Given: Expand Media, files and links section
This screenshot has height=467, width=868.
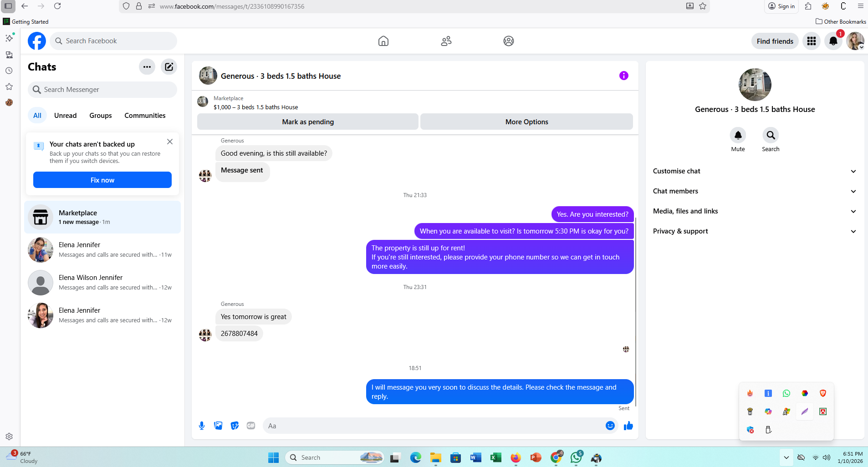Looking at the screenshot, I should tap(755, 211).
